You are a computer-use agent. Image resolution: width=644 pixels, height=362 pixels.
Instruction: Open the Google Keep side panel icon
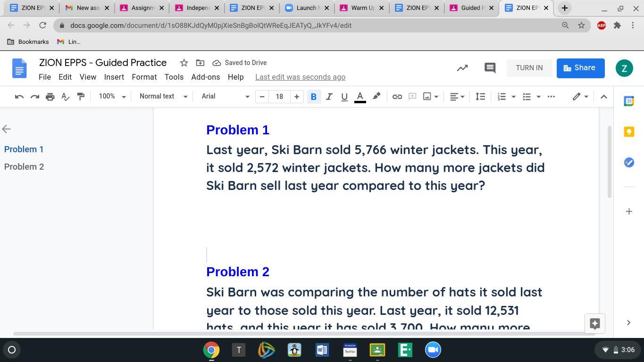pos(628,132)
